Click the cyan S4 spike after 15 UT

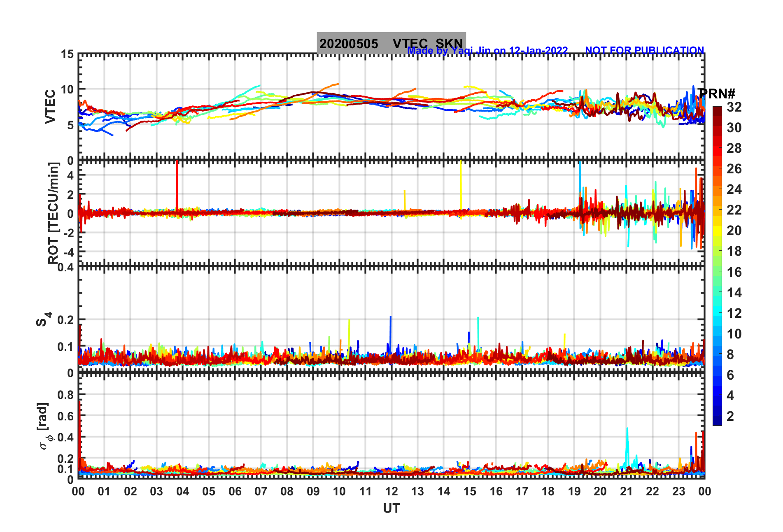point(478,334)
